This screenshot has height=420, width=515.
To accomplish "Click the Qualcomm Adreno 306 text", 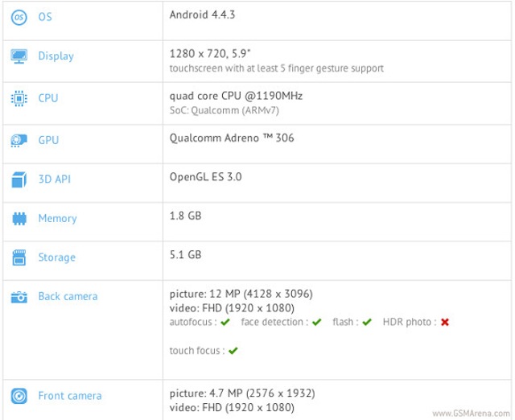I will 232,138.
